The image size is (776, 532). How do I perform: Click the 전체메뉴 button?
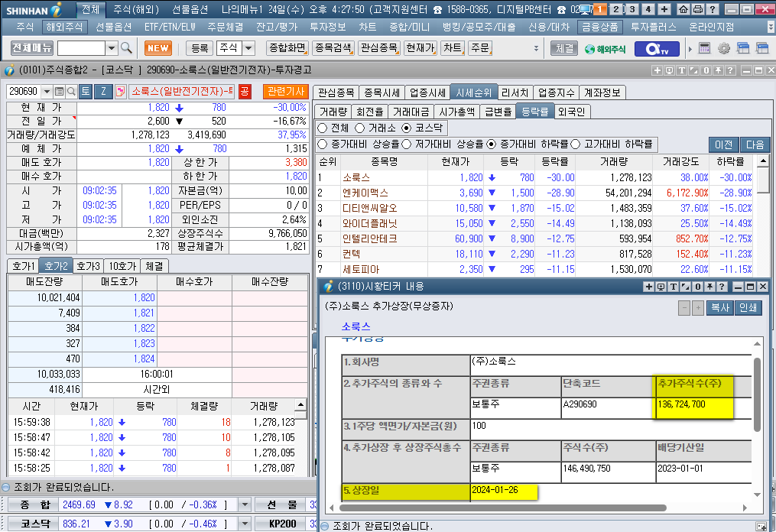pyautogui.click(x=32, y=48)
